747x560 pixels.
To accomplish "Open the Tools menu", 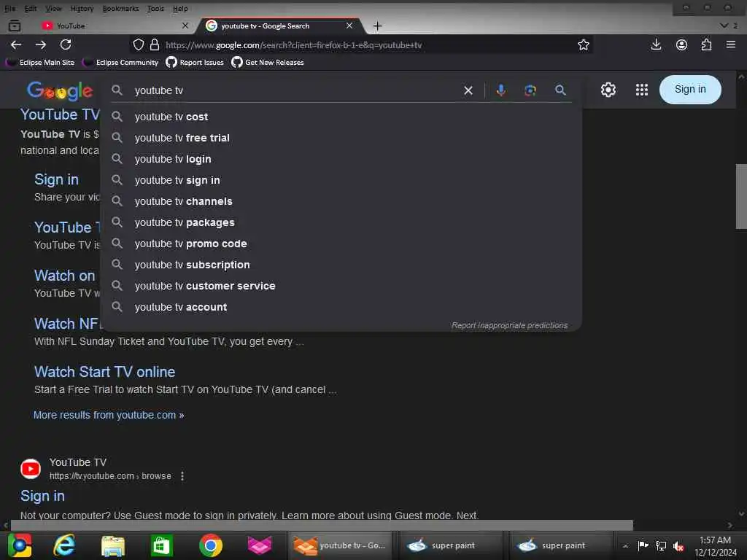I will (155, 9).
